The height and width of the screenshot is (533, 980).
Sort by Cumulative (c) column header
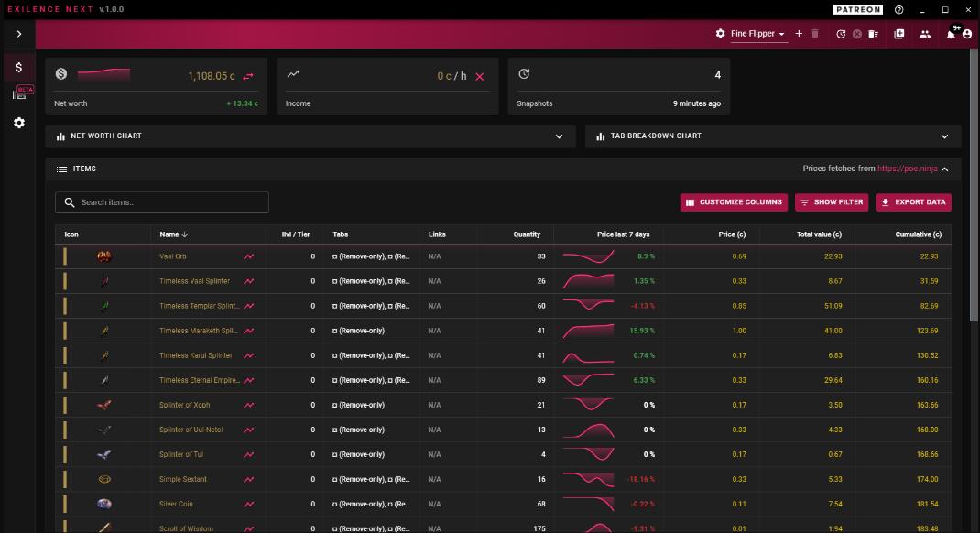point(918,234)
